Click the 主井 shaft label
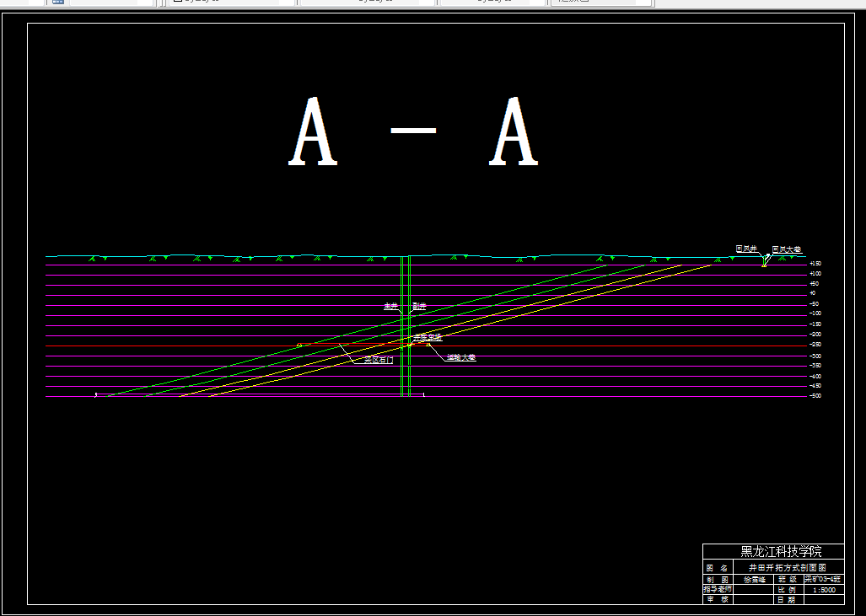Screen dimensions: 866x616 [391, 306]
